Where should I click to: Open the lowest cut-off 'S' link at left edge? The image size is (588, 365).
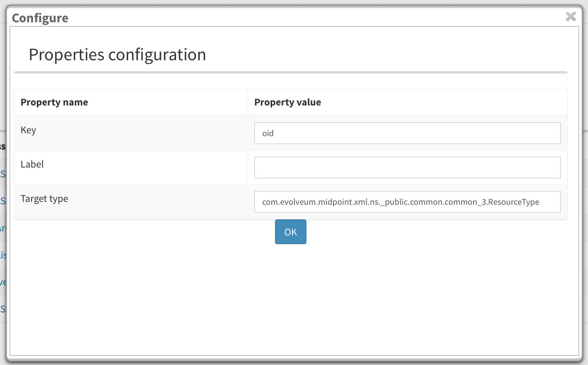(3, 309)
